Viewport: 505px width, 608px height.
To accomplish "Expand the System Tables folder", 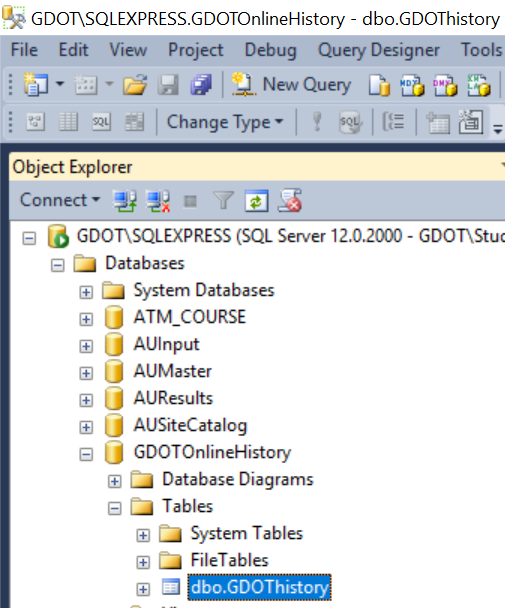I will [143, 535].
